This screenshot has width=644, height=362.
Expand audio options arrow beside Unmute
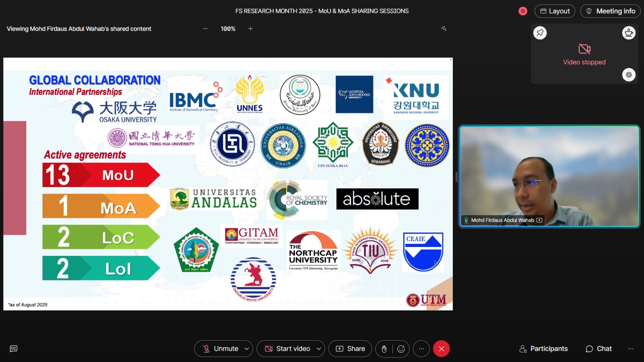point(247,349)
